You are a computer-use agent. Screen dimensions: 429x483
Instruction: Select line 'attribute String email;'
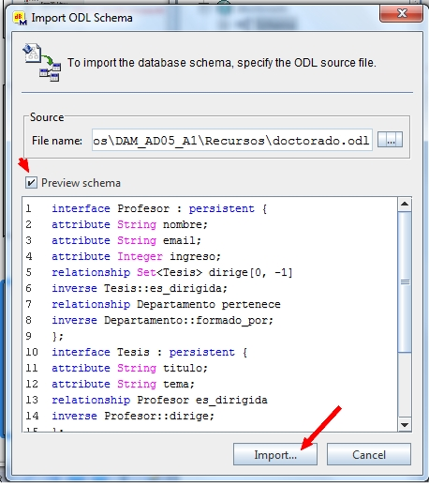(126, 241)
